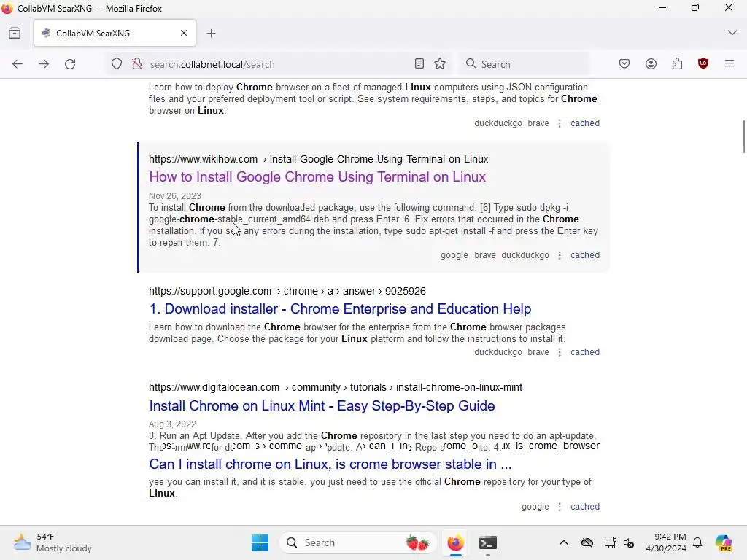Open the notifications bell icon

[697, 542]
